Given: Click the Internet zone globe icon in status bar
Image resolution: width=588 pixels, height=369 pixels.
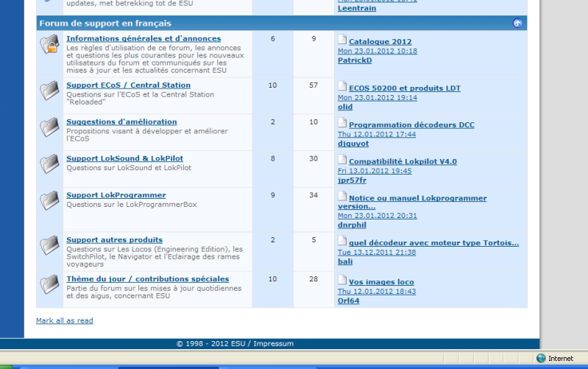Looking at the screenshot, I should (x=541, y=358).
